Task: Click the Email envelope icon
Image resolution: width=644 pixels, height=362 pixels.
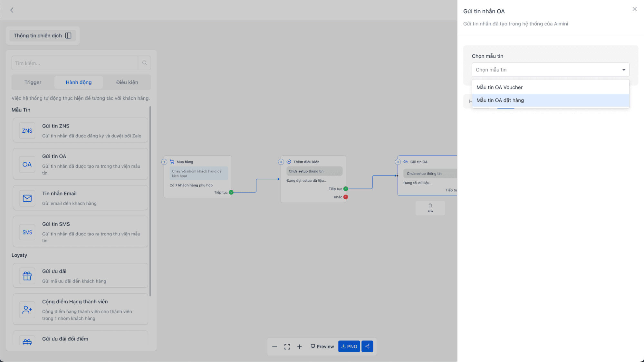Action: click(27, 198)
